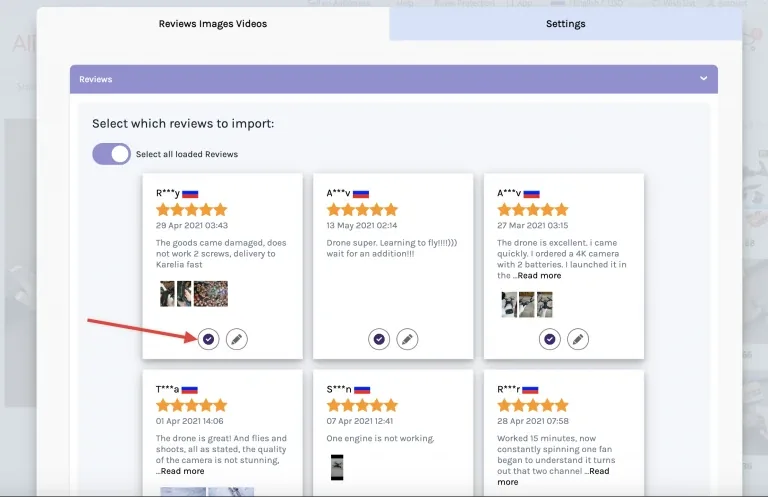Viewport: 768px width, 497px height.
Task: Click the Russian flag next to R***y
Action: (x=190, y=194)
